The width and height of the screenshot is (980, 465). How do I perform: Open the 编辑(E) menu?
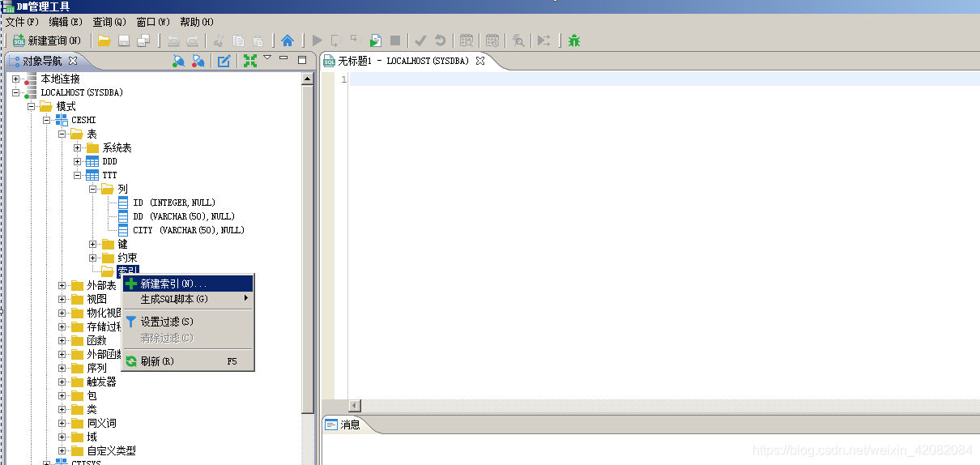tap(66, 22)
